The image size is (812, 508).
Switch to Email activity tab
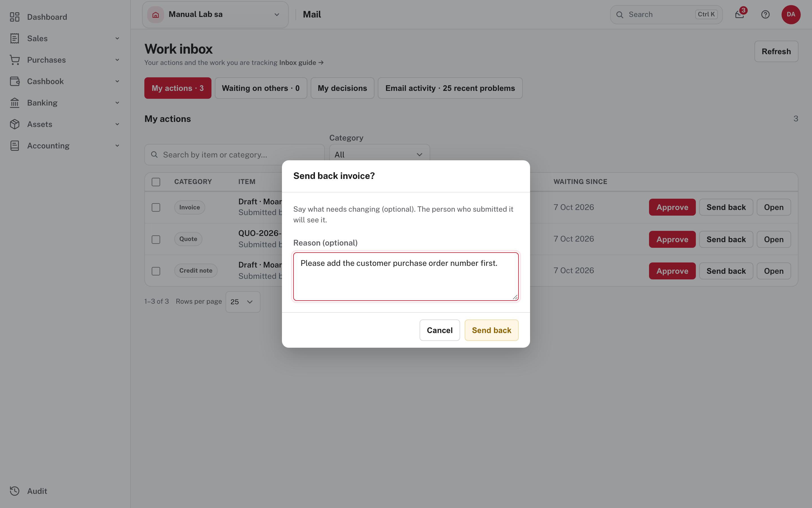pos(450,88)
